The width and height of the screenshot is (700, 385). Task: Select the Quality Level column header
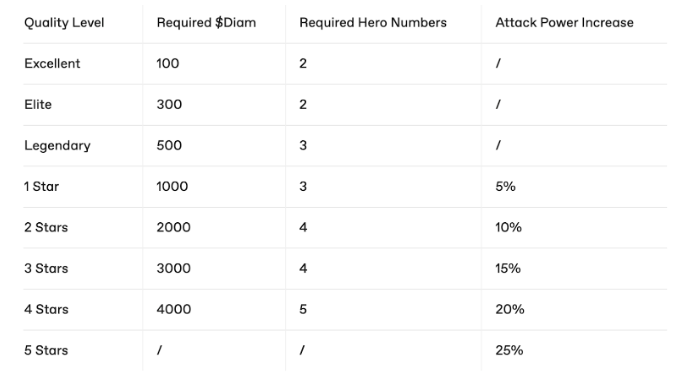pos(64,23)
